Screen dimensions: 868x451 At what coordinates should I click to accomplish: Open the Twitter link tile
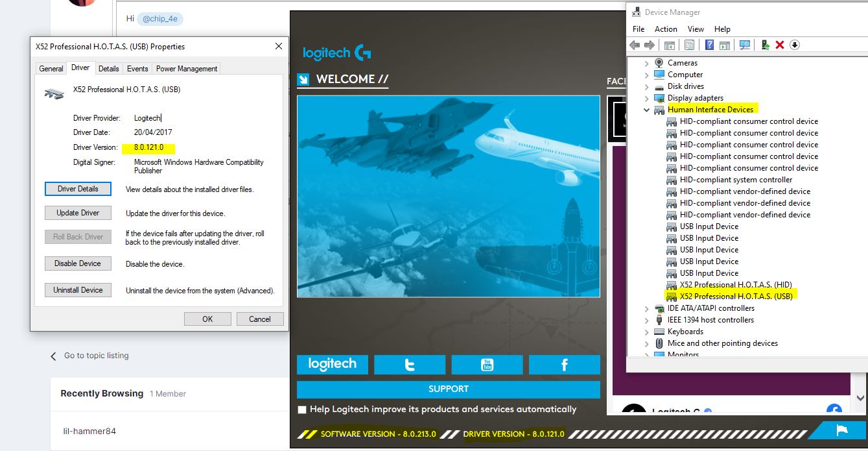click(x=410, y=365)
